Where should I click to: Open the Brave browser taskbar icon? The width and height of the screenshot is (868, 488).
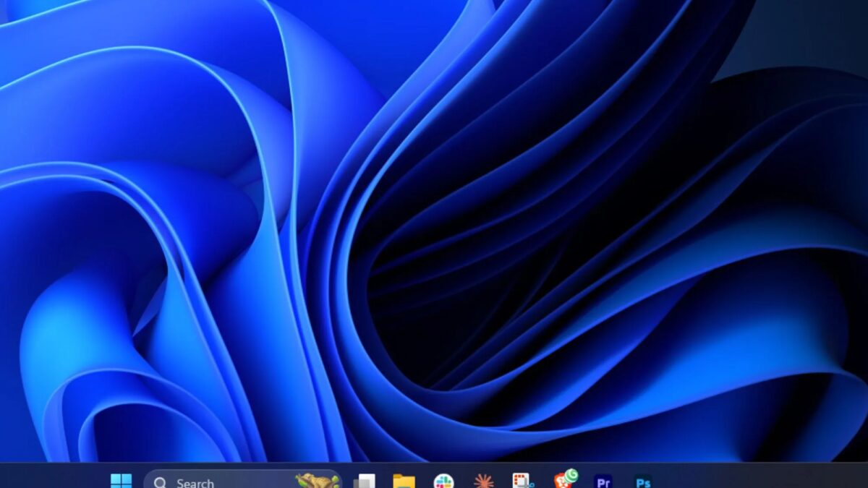(565, 479)
